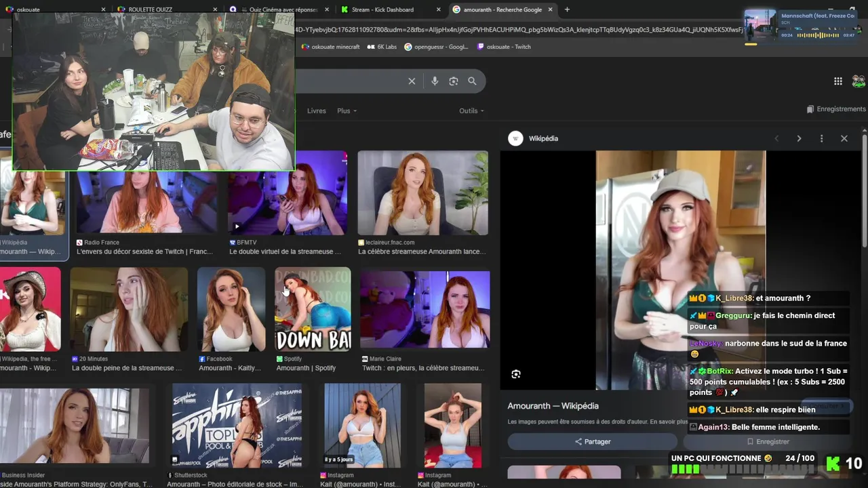Close the Quiz Cinéma avec réponses tab
Image resolution: width=868 pixels, height=488 pixels.
pos(326,9)
